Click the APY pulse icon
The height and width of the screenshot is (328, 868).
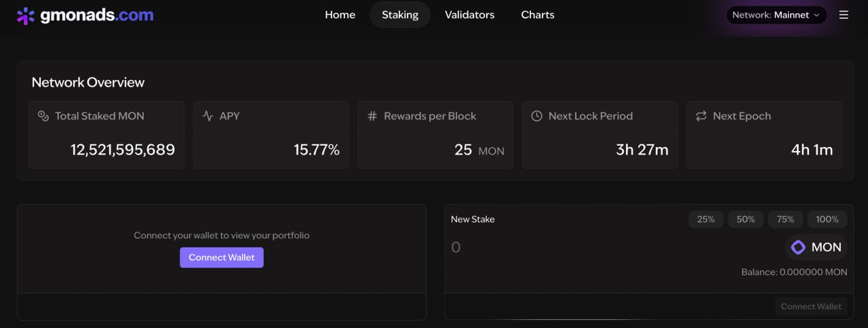[x=208, y=116]
